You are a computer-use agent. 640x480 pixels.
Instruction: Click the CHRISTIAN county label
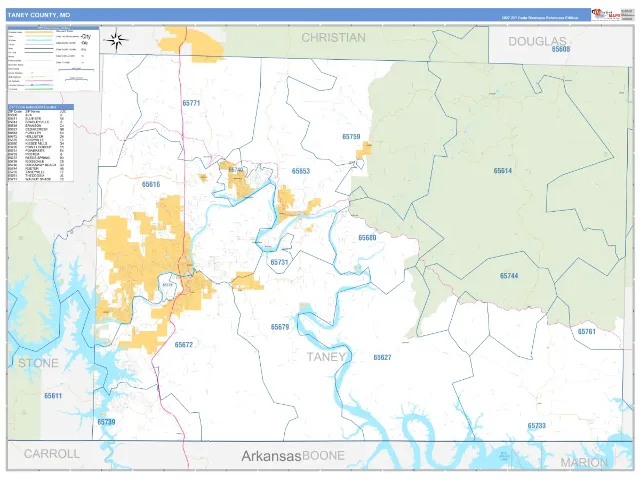point(333,38)
